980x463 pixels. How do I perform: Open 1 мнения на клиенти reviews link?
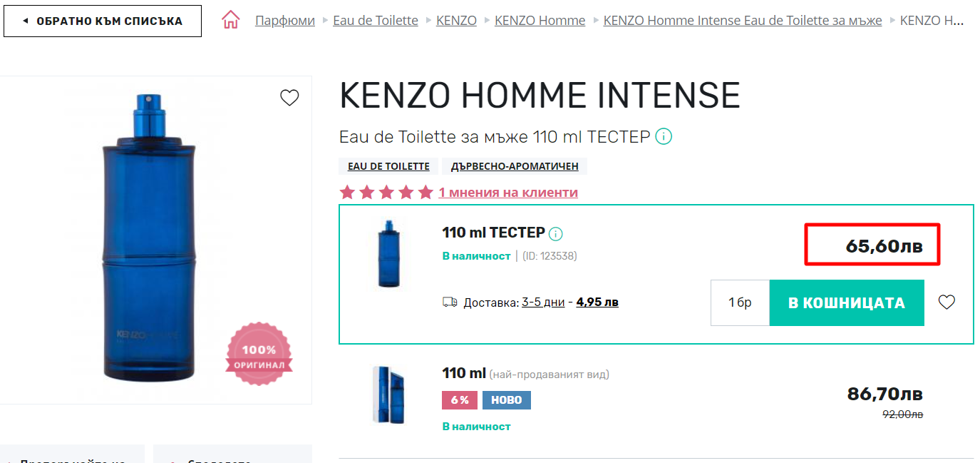pos(508,193)
